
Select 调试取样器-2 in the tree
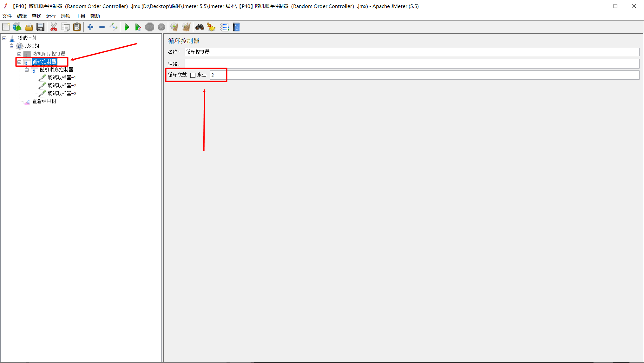click(x=62, y=86)
